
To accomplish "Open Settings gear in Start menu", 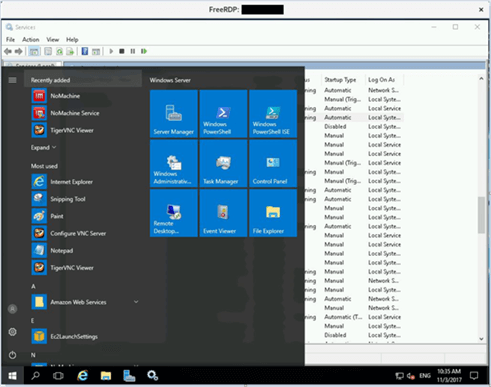I will coord(12,332).
